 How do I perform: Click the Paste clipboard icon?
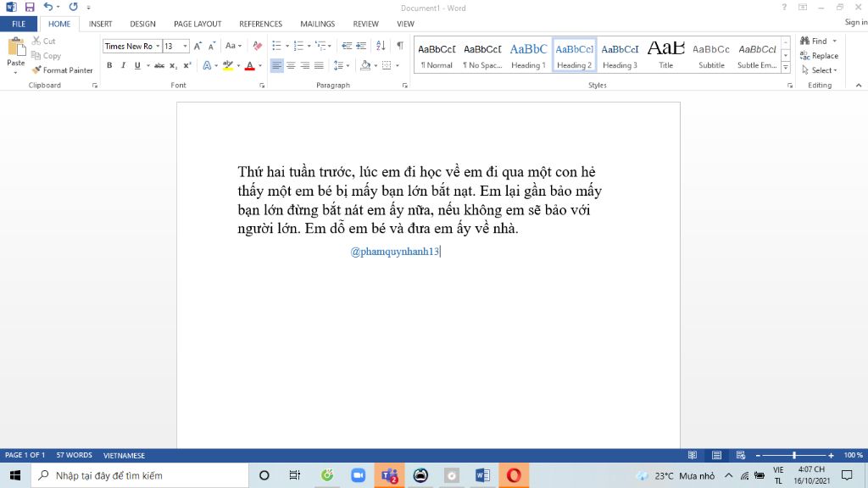click(16, 47)
